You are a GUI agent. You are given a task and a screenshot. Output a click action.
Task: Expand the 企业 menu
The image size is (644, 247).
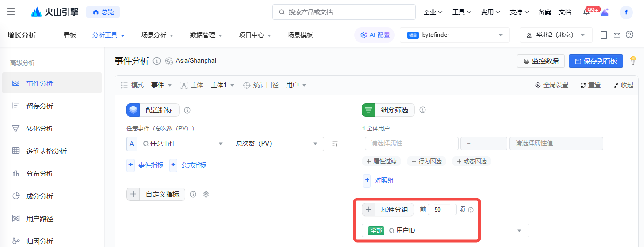433,12
